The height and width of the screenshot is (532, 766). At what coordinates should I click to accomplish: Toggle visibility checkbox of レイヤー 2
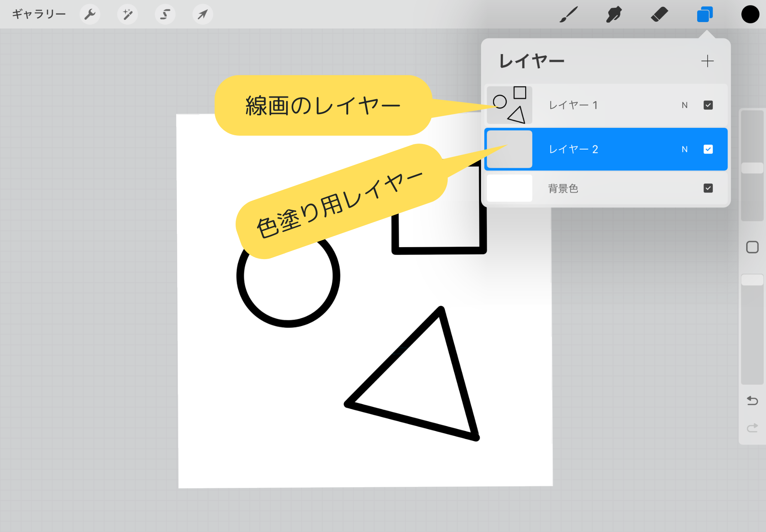(x=708, y=149)
